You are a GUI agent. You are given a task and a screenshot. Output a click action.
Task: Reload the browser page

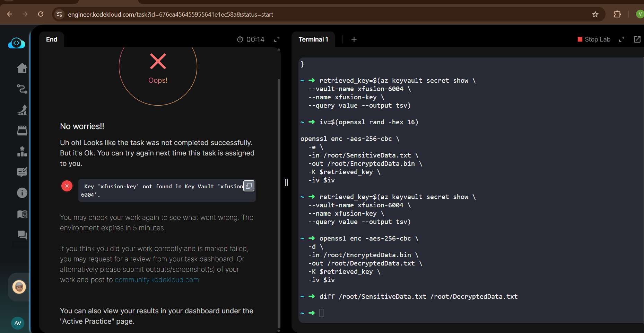pyautogui.click(x=41, y=14)
